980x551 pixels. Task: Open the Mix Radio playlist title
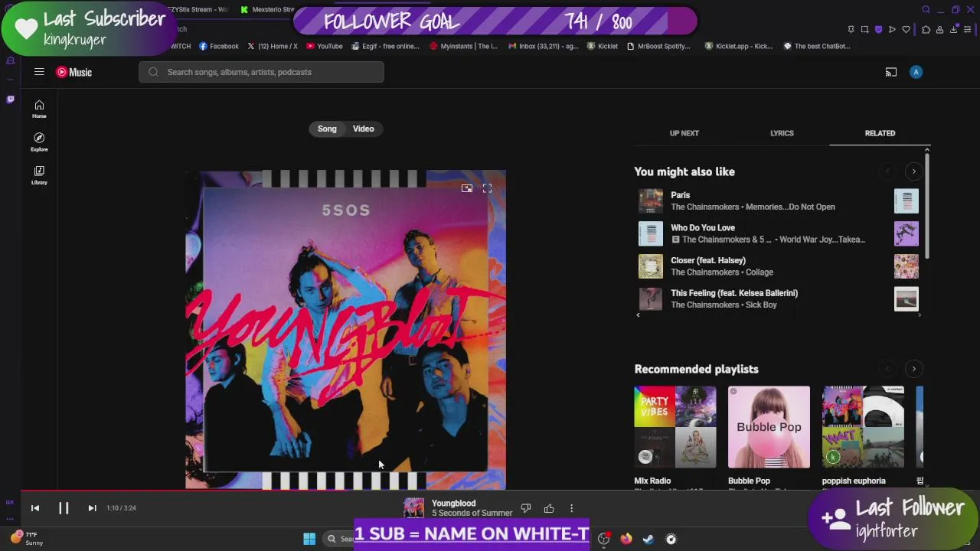(652, 481)
